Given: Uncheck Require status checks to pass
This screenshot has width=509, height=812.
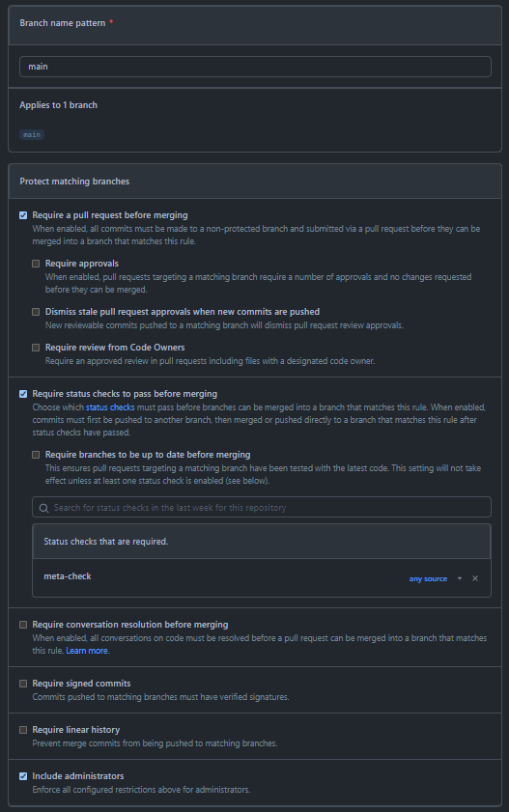Looking at the screenshot, I should tap(23, 394).
